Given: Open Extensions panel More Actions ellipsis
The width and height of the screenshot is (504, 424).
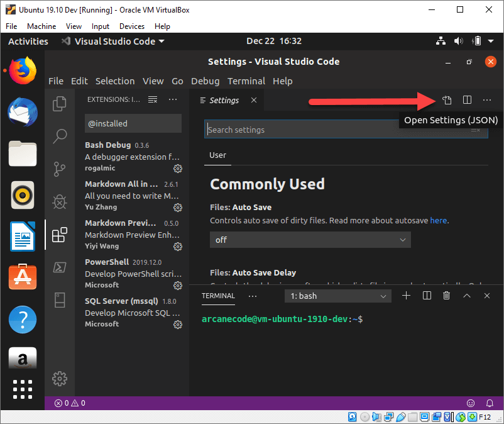Looking at the screenshot, I should point(173,99).
